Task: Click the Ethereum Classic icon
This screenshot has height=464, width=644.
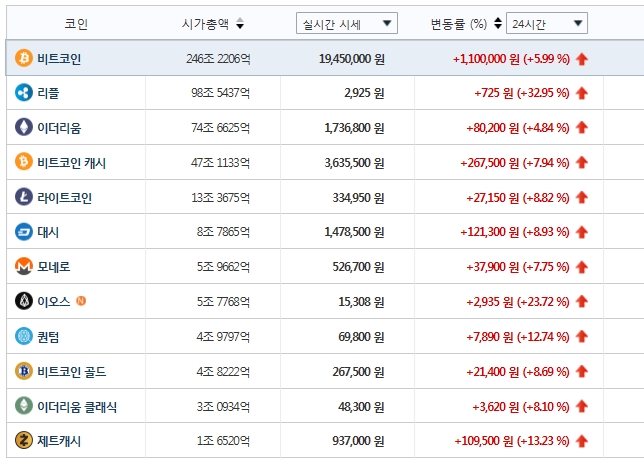Action: [24, 406]
